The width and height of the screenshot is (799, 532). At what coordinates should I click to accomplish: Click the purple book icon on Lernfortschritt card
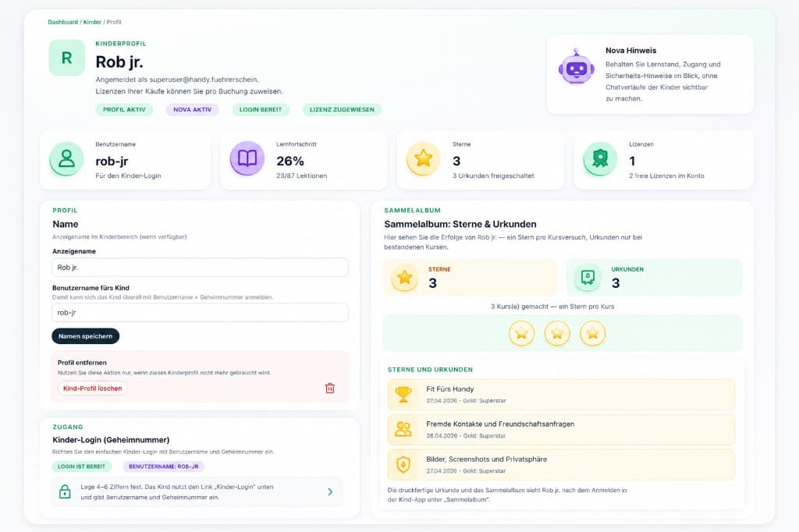(x=246, y=160)
